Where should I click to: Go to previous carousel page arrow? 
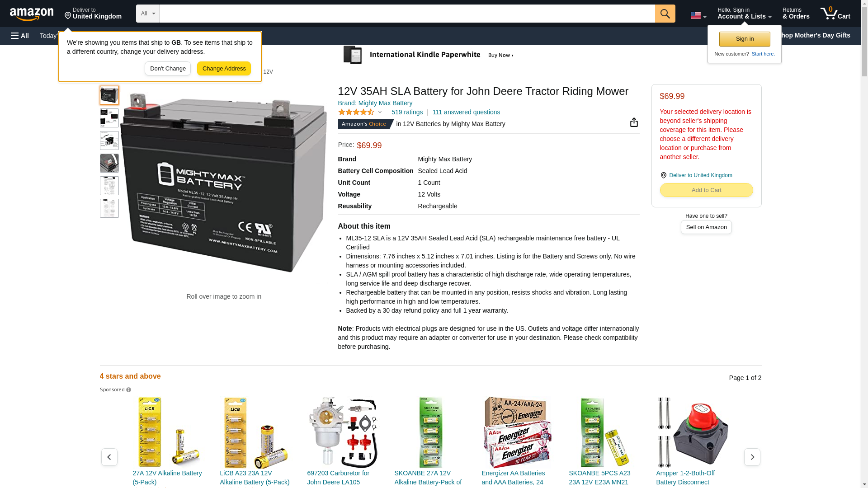[x=109, y=457]
